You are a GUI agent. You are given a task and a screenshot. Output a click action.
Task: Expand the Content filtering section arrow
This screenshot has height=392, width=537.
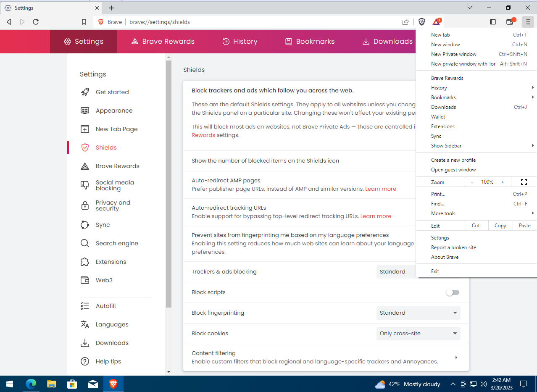[456, 358]
